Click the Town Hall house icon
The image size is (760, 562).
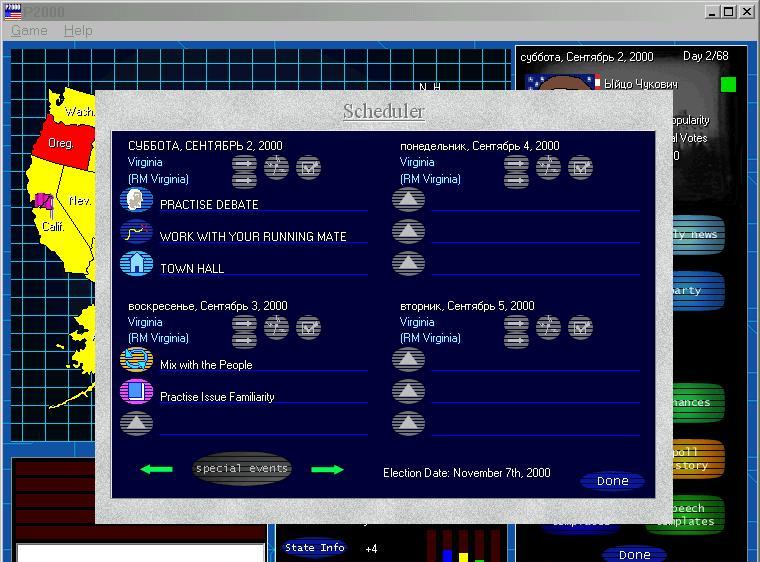pos(136,264)
